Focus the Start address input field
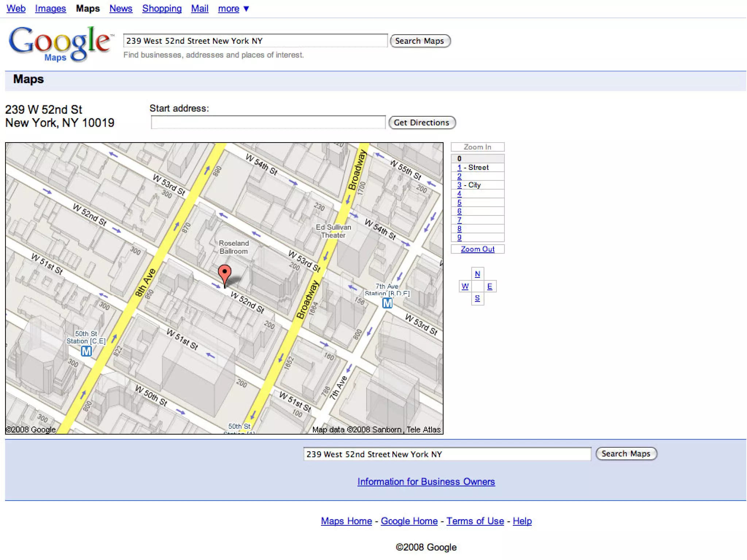Viewport: 747px width, 560px height. point(268,122)
